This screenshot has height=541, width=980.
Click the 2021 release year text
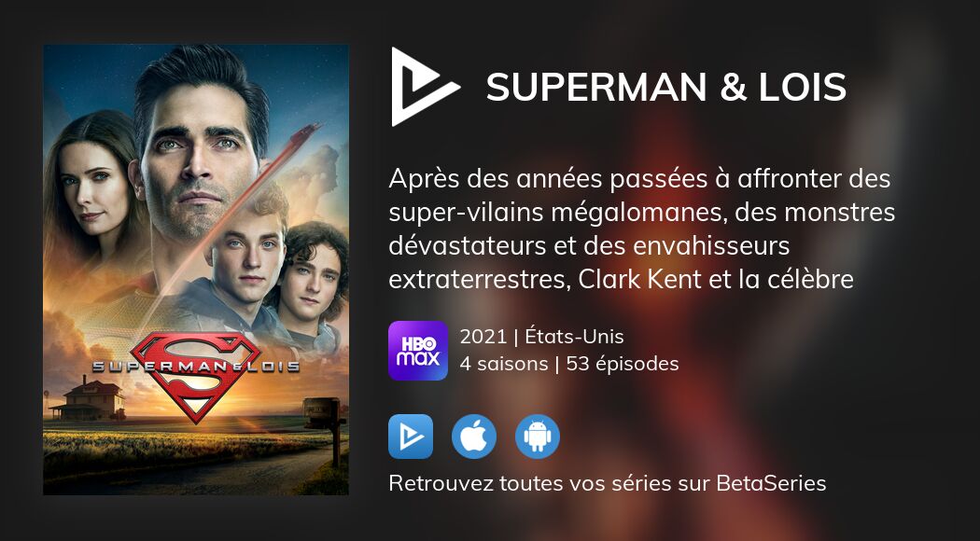point(483,337)
